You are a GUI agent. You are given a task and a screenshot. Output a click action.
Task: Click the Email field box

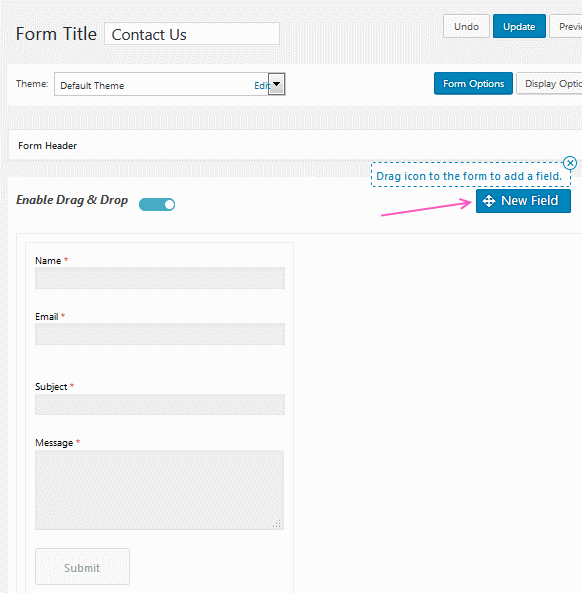160,334
